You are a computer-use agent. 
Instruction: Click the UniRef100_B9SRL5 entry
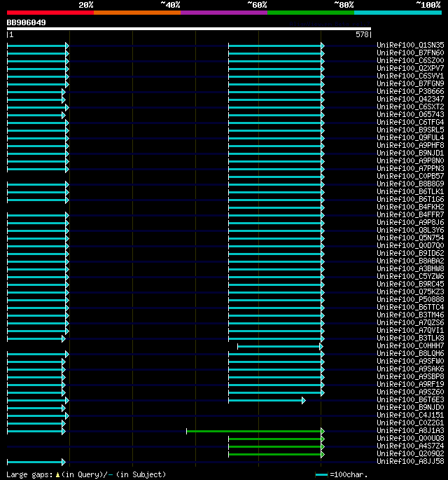[x=410, y=130]
